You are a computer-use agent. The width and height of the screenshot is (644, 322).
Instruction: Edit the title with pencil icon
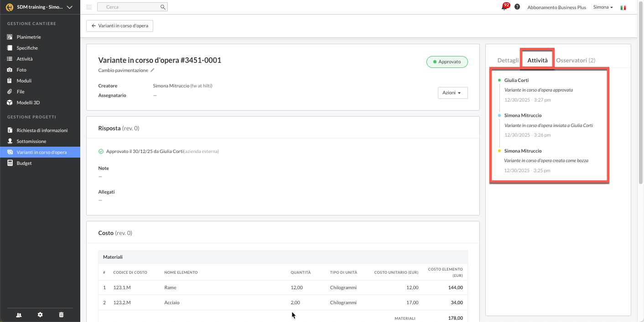tap(153, 70)
